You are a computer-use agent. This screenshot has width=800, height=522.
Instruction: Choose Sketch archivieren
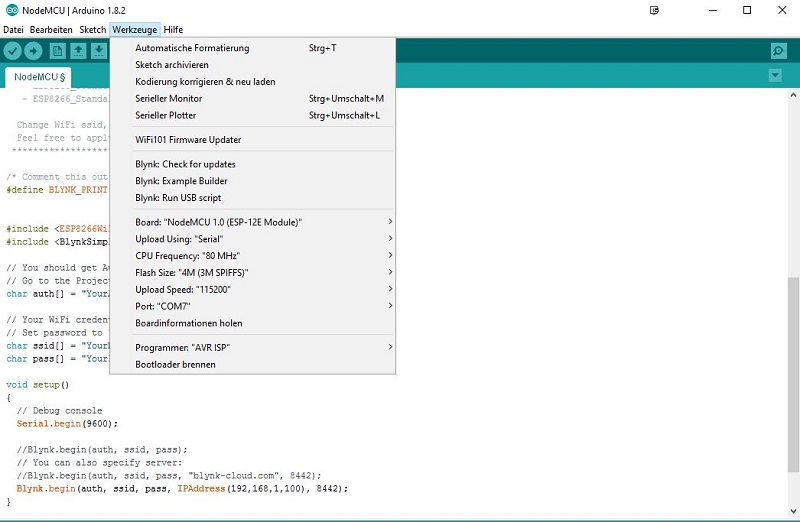click(253, 65)
